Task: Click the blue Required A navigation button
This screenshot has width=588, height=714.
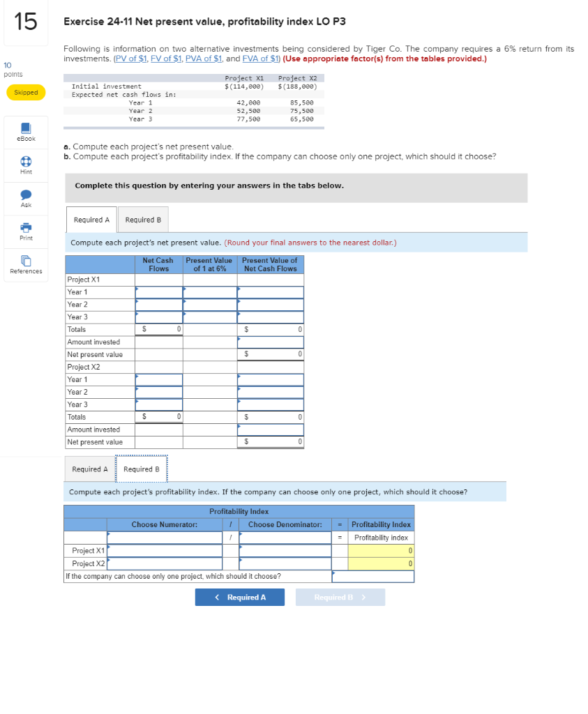Action: [239, 597]
